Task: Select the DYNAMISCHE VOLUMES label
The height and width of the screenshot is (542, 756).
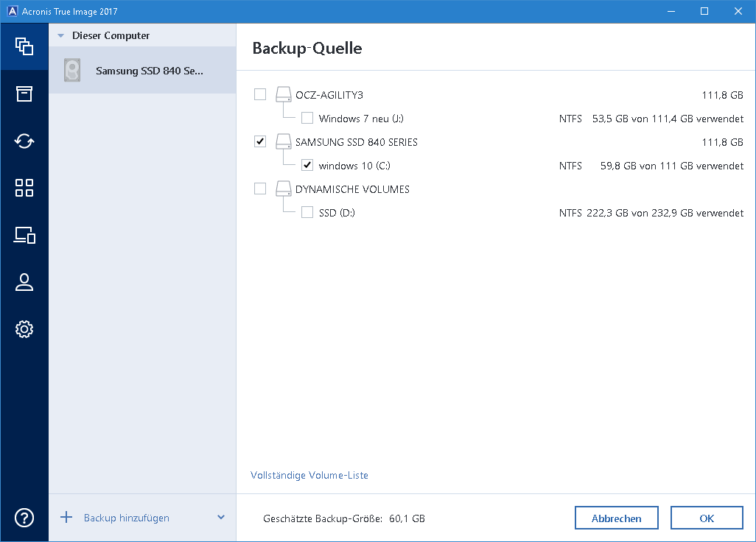Action: [352, 189]
